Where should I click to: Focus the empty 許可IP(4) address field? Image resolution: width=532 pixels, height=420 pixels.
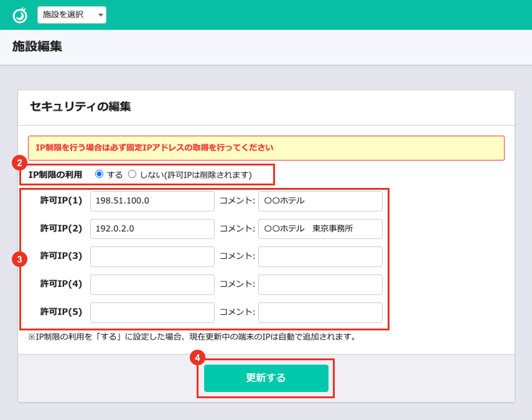point(152,284)
